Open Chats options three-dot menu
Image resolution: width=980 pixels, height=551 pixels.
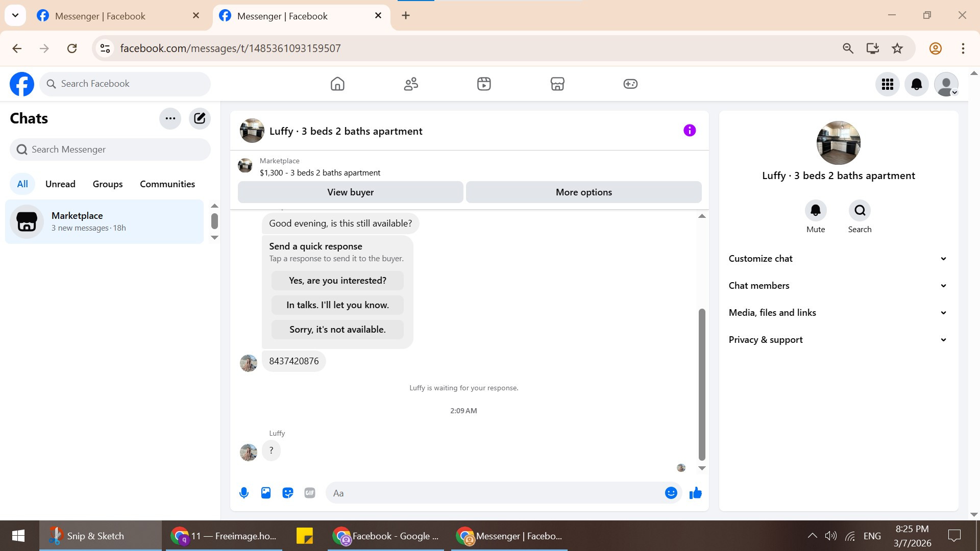(x=170, y=118)
